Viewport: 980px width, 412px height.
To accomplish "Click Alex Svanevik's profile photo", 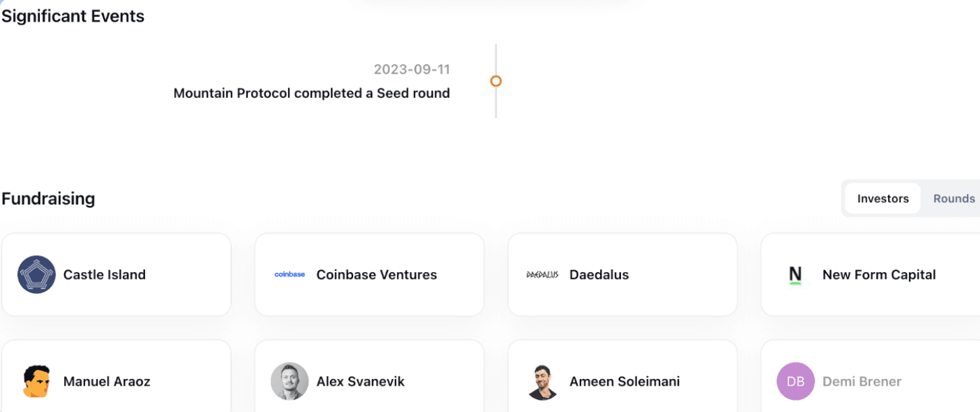I will [290, 381].
